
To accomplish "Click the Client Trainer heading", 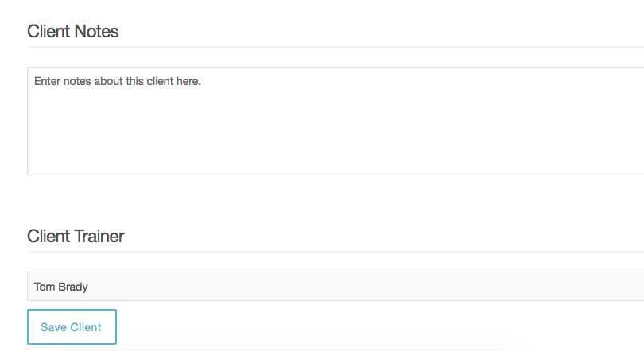I will pyautogui.click(x=76, y=236).
